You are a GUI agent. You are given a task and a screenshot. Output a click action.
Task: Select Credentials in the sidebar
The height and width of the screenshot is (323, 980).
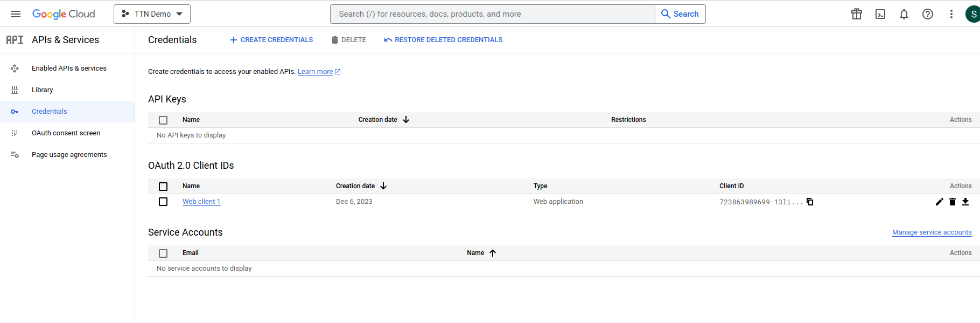click(x=50, y=112)
